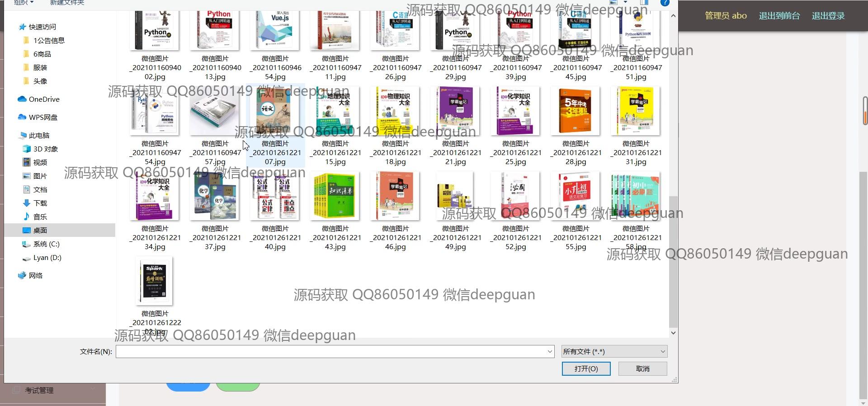Click the 打开(O) button
Screen dimensions: 868x406
[x=586, y=368]
